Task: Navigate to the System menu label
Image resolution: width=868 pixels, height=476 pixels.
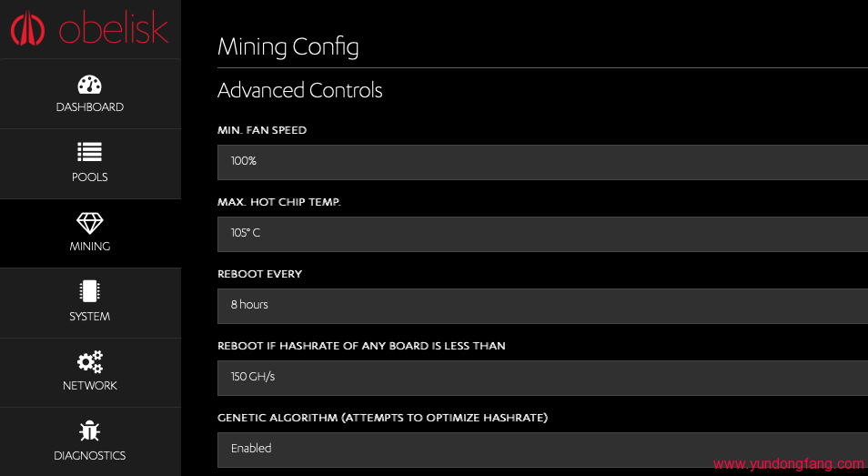Action: [90, 317]
